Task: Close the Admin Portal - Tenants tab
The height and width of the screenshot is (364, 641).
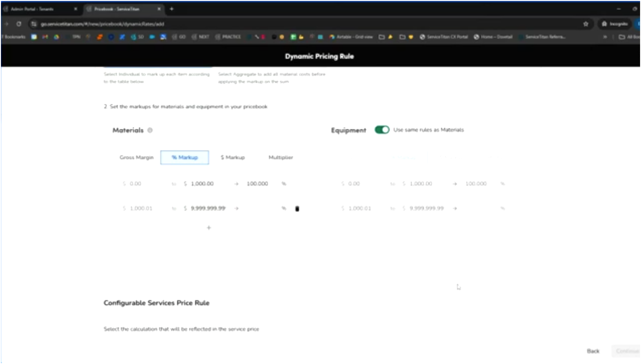Action: click(x=75, y=9)
